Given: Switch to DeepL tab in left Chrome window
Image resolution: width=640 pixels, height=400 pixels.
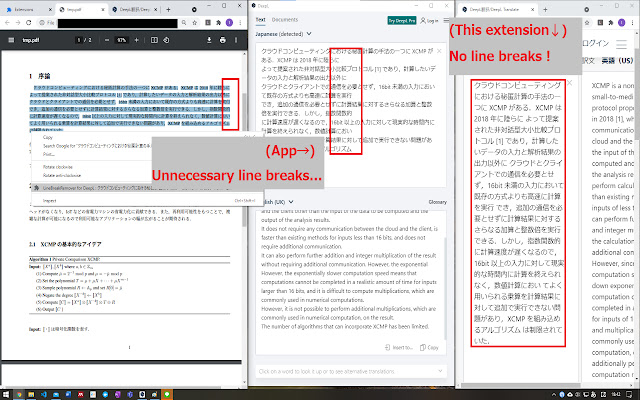Looking at the screenshot, I should (134, 9).
